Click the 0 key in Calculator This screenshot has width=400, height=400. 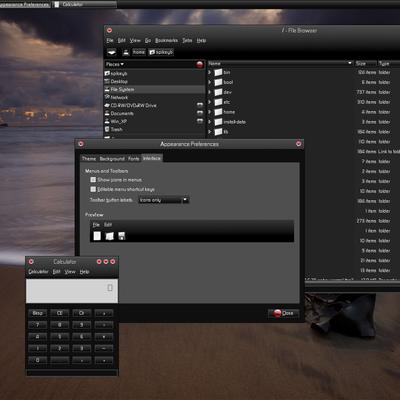coord(37,360)
